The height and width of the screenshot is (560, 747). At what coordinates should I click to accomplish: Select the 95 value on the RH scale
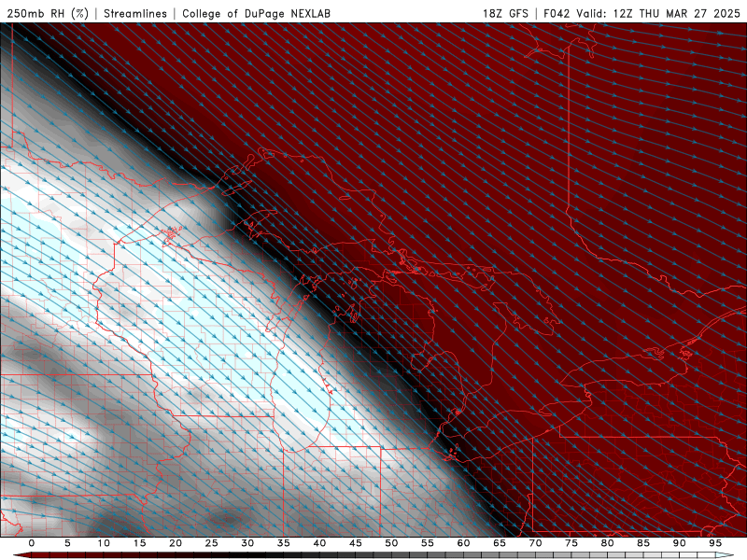tap(715, 543)
